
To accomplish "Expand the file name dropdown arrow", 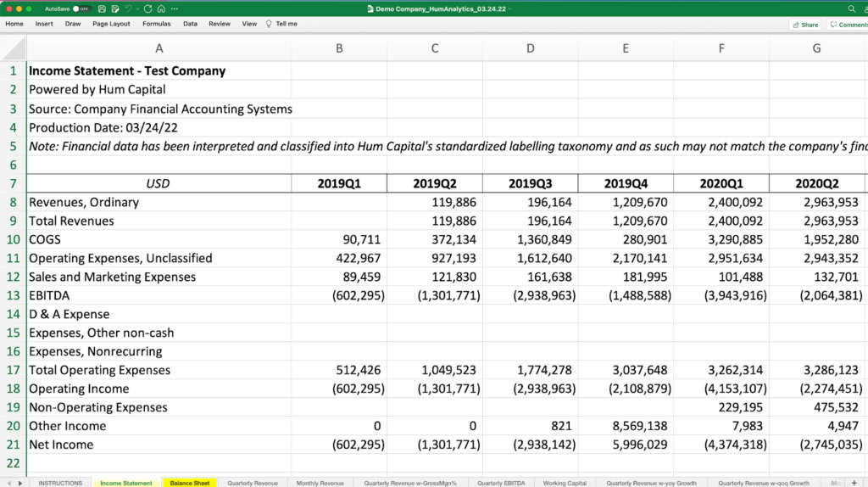I will click(x=509, y=8).
